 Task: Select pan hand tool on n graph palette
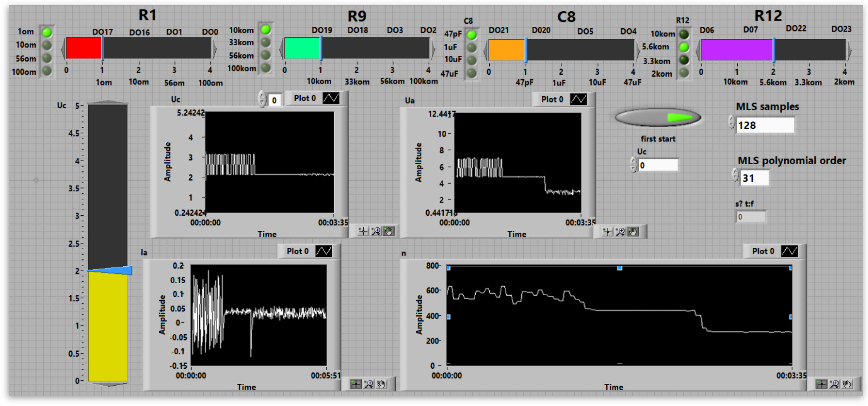click(847, 384)
